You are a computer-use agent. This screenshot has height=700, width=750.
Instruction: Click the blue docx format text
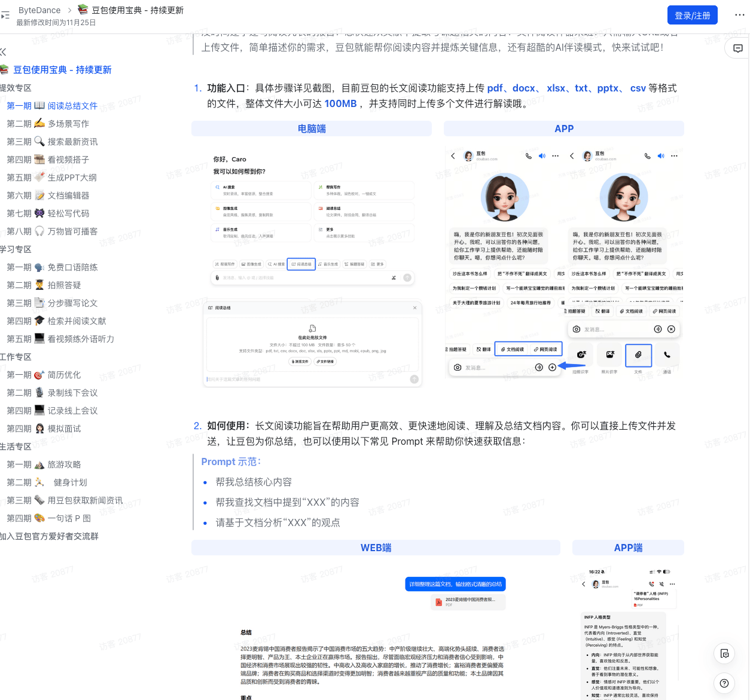[x=524, y=88]
